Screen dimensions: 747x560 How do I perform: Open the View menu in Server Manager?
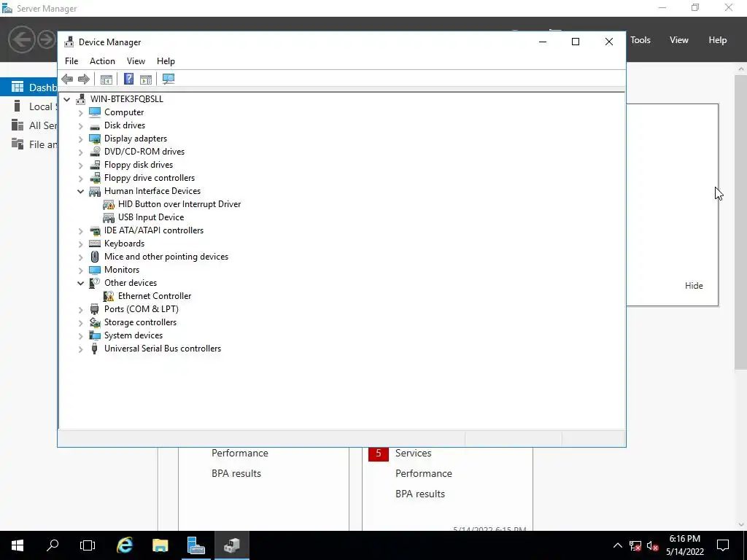point(679,40)
